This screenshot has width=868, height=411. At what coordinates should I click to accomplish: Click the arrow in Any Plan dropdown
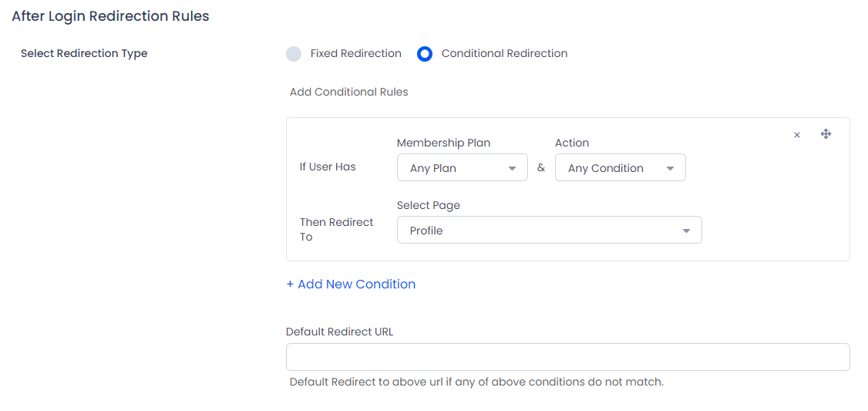[512, 168]
